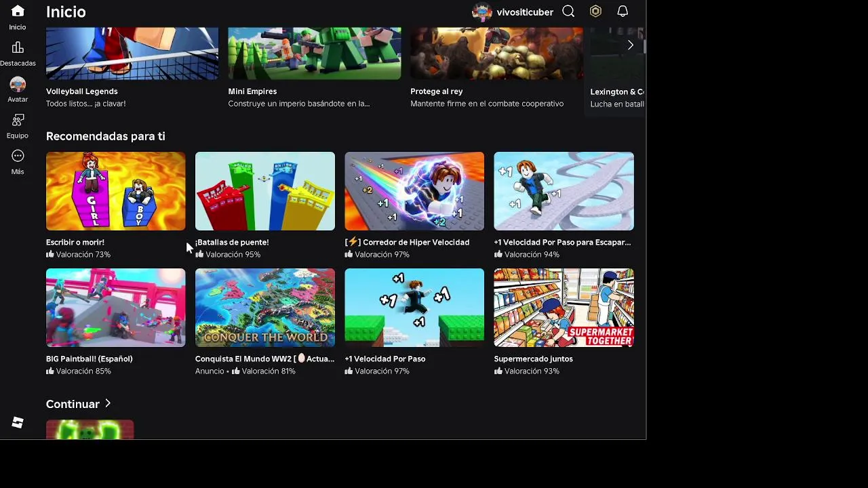Open the Continuar section heading

click(x=73, y=404)
